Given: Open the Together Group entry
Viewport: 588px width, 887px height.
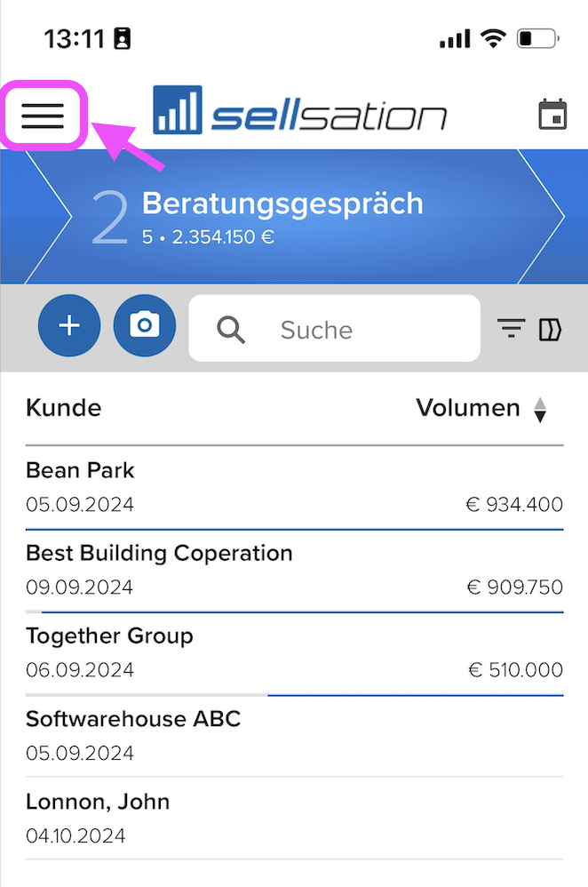Looking at the screenshot, I should pos(294,654).
